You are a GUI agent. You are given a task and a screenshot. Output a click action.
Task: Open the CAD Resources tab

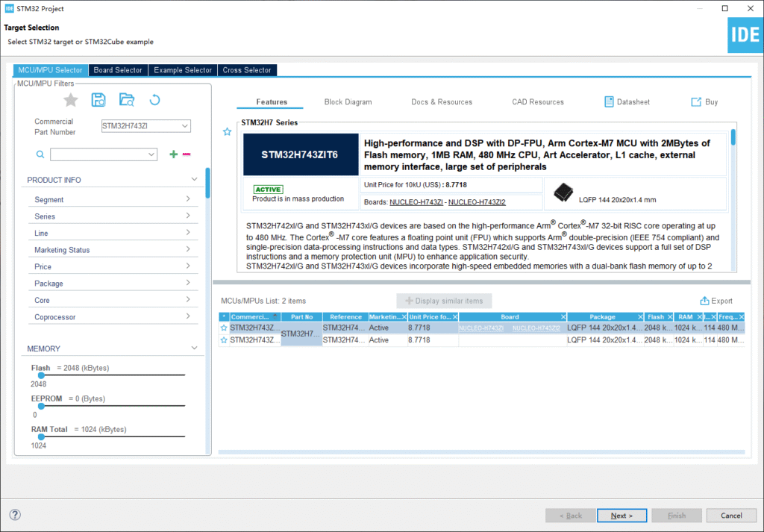pyautogui.click(x=538, y=101)
